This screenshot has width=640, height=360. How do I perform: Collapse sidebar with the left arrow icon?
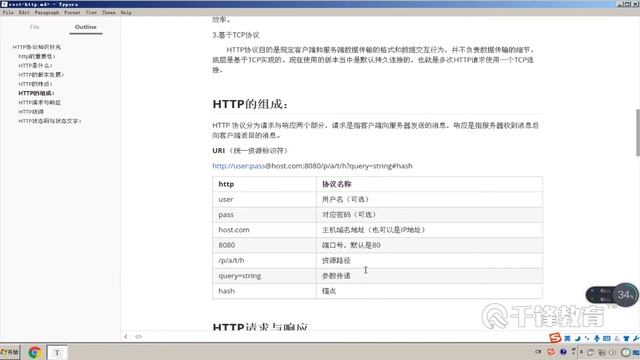(x=126, y=337)
